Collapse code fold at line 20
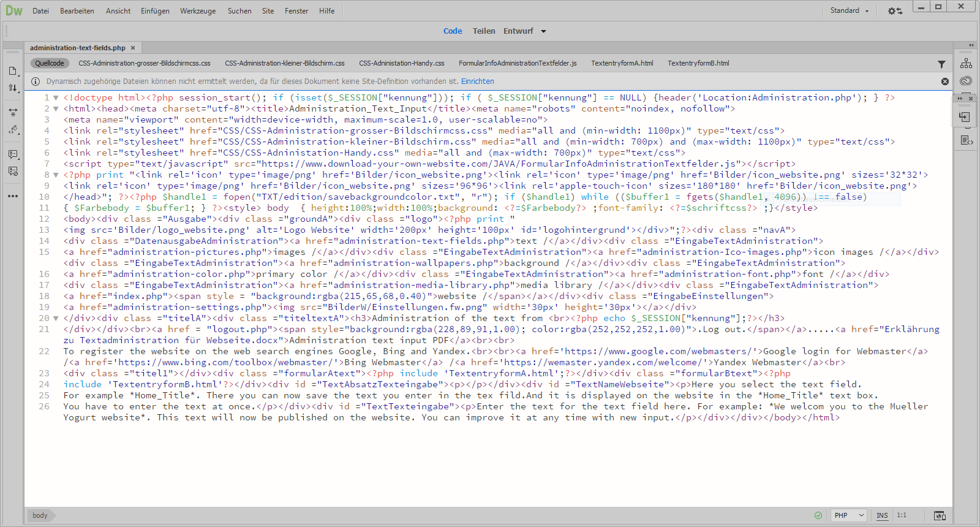The height and width of the screenshot is (527, 980). click(x=56, y=319)
